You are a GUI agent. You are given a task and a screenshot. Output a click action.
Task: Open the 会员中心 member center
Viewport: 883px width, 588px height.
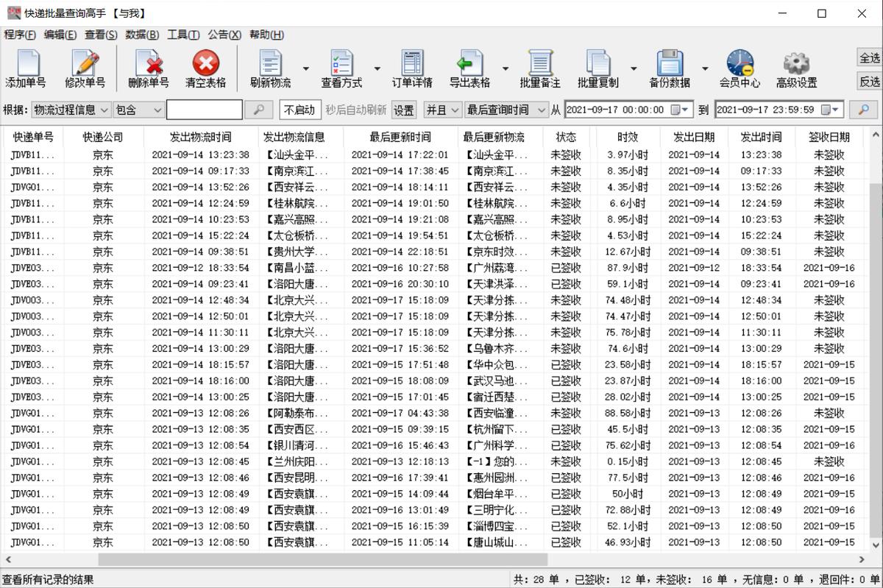(x=740, y=68)
